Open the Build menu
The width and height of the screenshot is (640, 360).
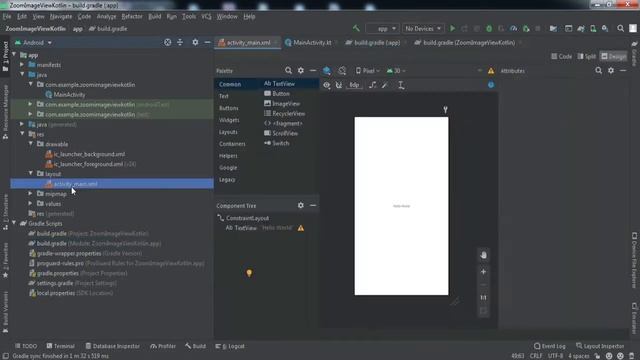click(154, 16)
